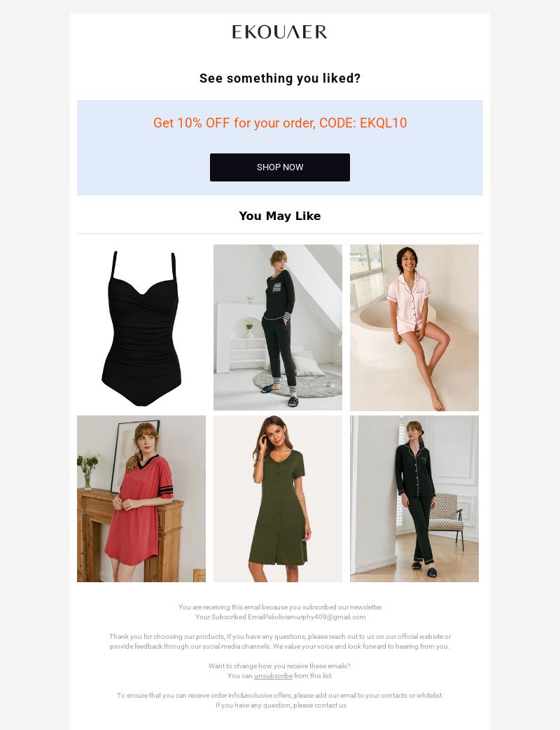The image size is (560, 730).
Task: Click the 'add our email to contacts' footer line
Action: (280, 695)
